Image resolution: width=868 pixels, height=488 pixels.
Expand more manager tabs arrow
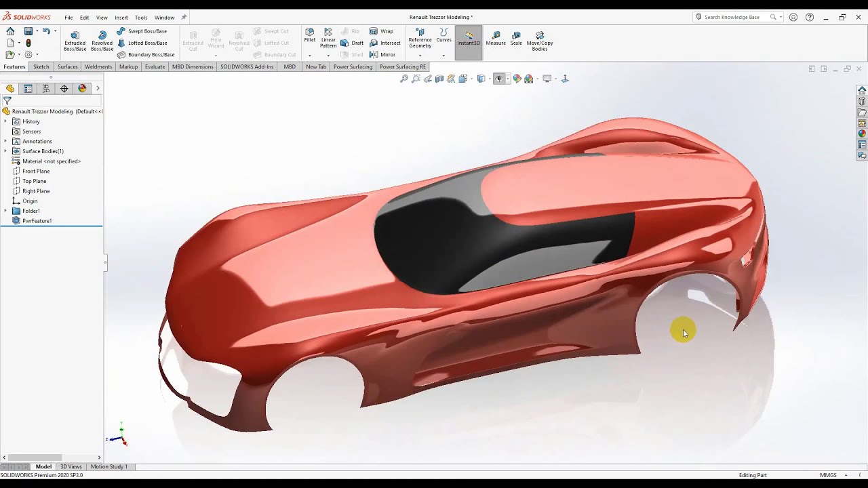(98, 88)
